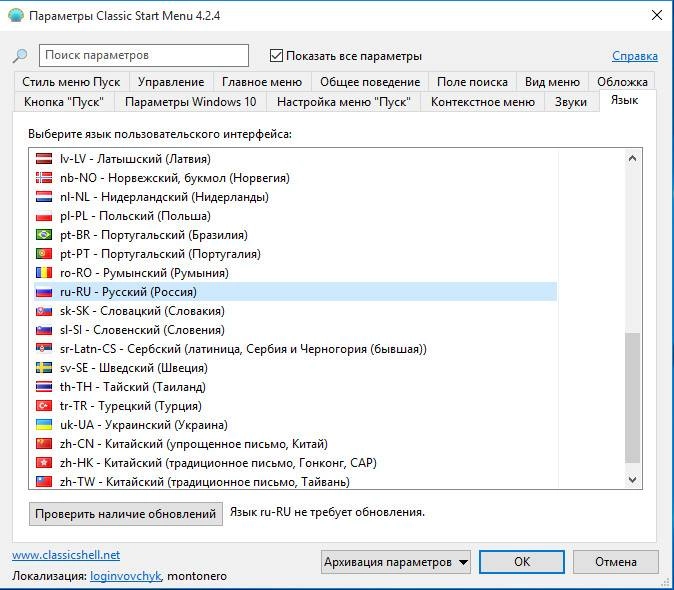Open the Поле поиска tab
The image size is (674, 590).
[x=472, y=82]
